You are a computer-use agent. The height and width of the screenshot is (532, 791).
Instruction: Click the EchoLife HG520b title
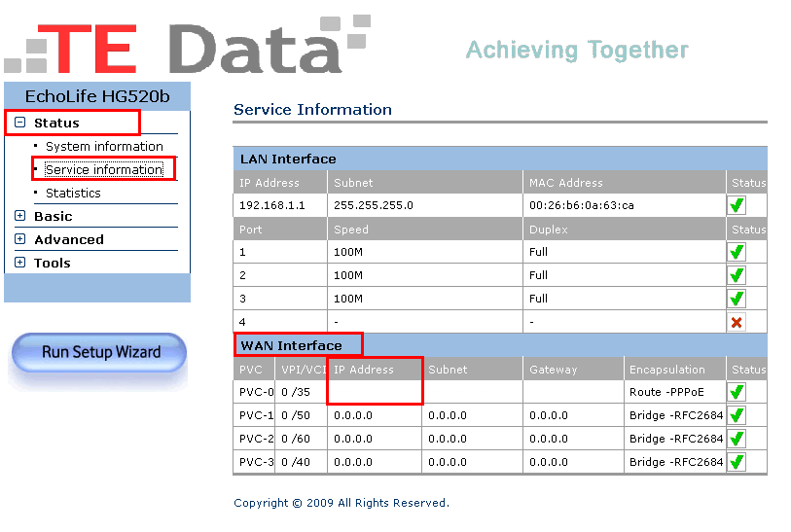pos(97,96)
